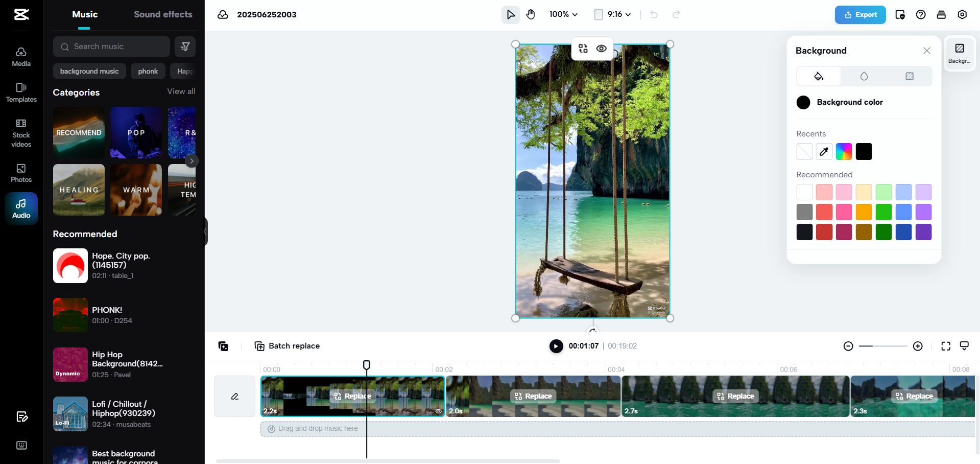Open the Image fill tab in Background panel

[x=909, y=76]
